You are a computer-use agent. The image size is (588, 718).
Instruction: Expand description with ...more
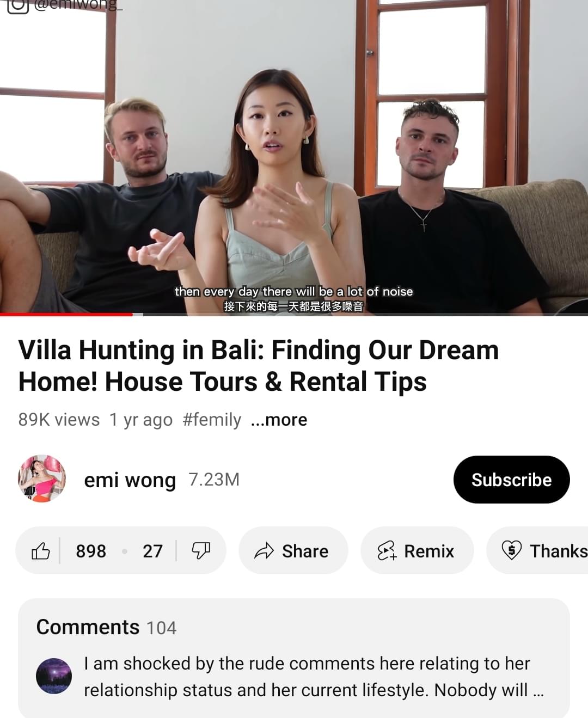pos(279,420)
